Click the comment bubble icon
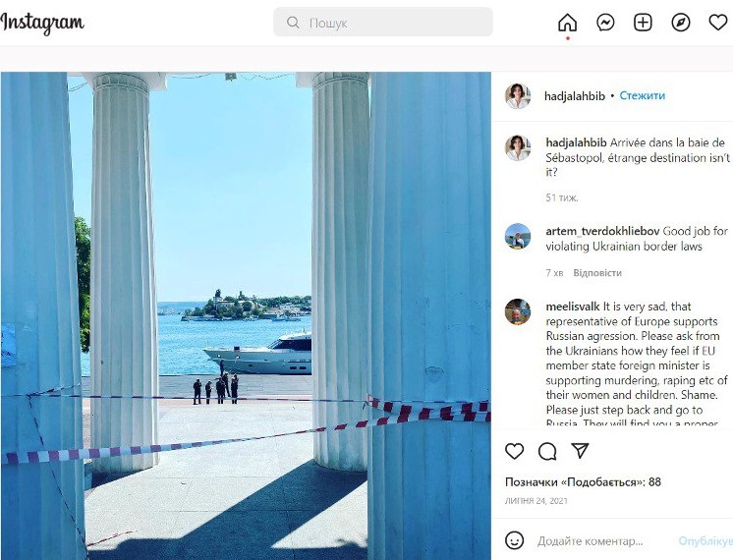This screenshot has width=733, height=560. point(547,451)
